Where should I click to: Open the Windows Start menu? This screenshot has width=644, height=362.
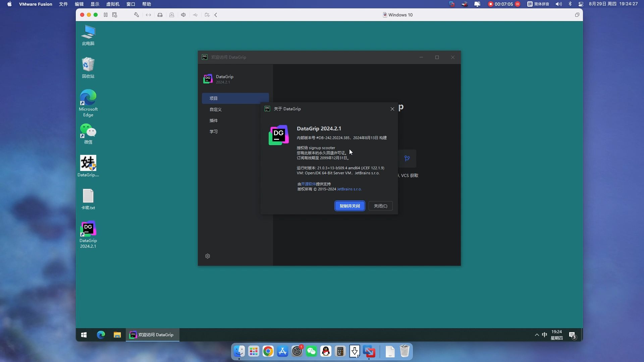point(84,335)
